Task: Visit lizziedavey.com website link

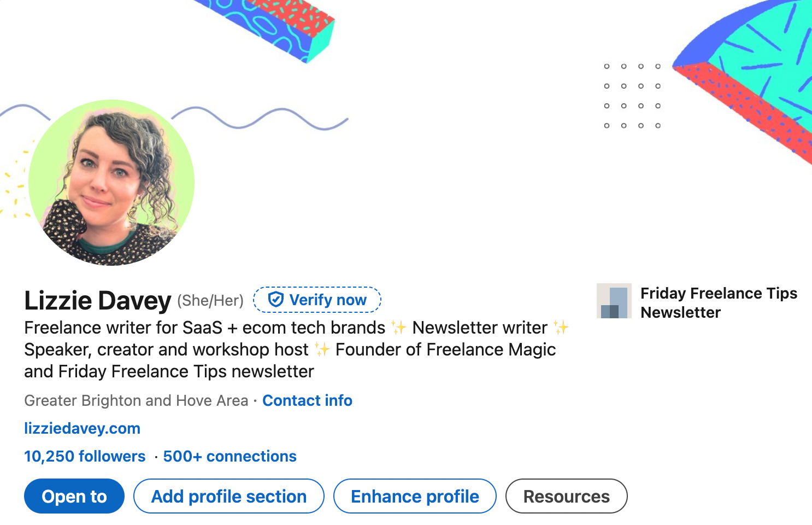Action: point(81,428)
